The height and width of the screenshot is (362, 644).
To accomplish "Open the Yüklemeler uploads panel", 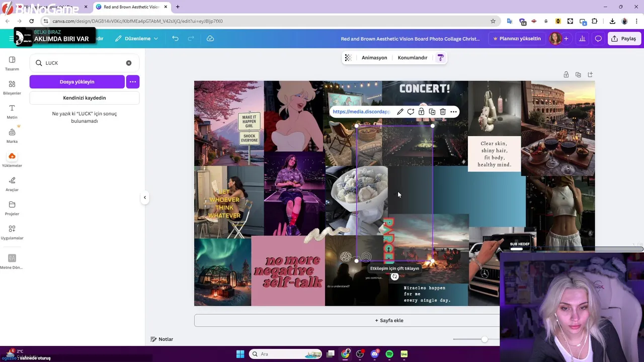I will (x=12, y=159).
